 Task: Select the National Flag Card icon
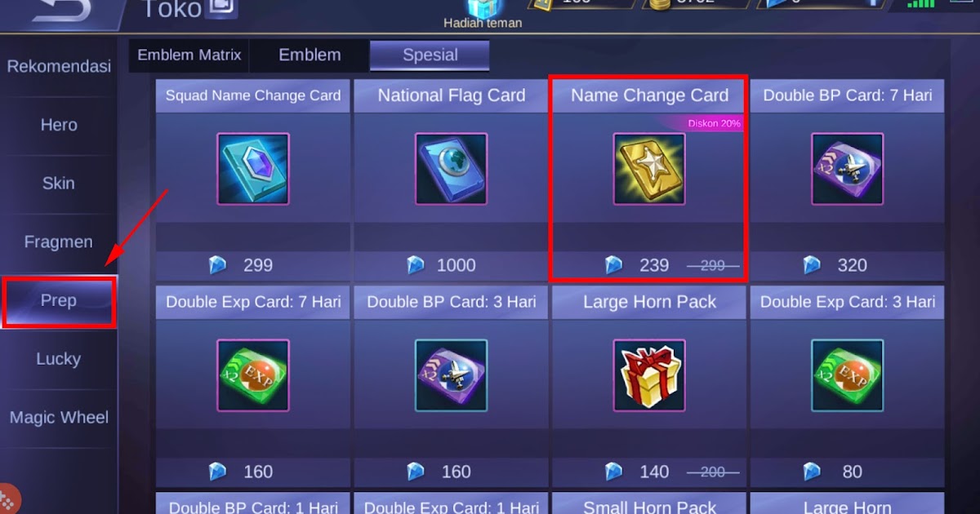[x=451, y=169]
